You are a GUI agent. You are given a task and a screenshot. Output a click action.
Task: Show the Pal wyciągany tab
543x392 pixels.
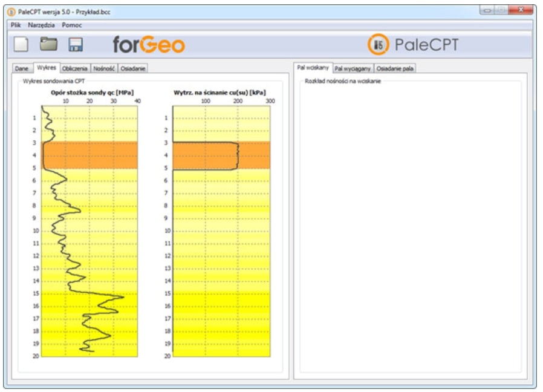(x=353, y=68)
